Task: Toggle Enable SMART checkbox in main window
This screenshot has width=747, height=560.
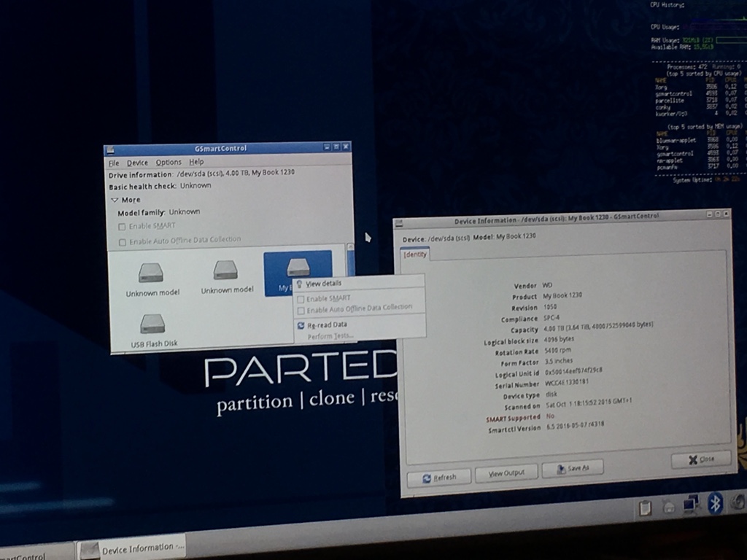Action: 122,227
